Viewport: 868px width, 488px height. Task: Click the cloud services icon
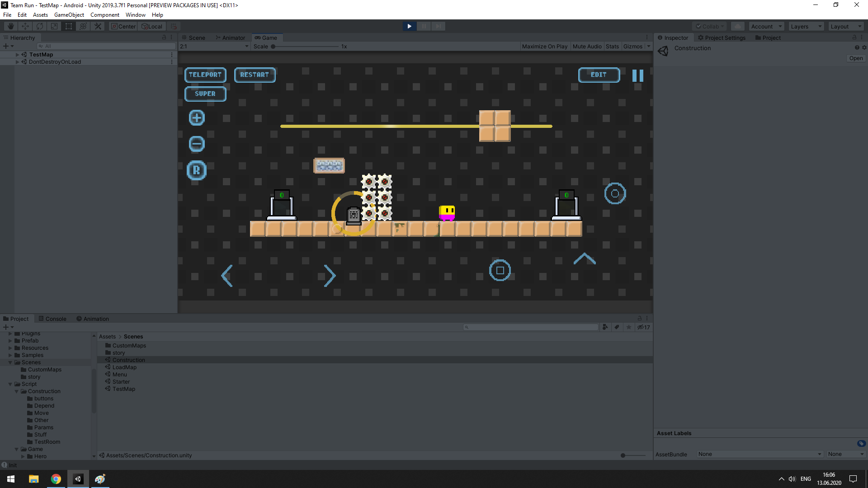[x=737, y=26]
